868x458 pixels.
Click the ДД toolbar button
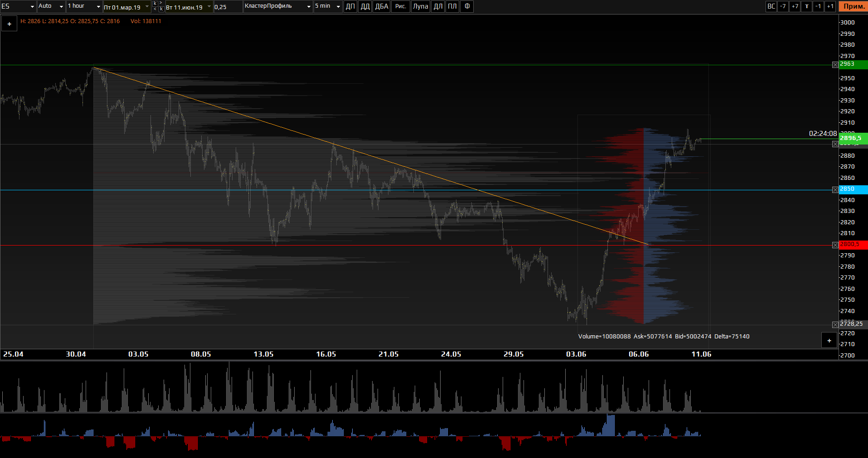click(365, 6)
